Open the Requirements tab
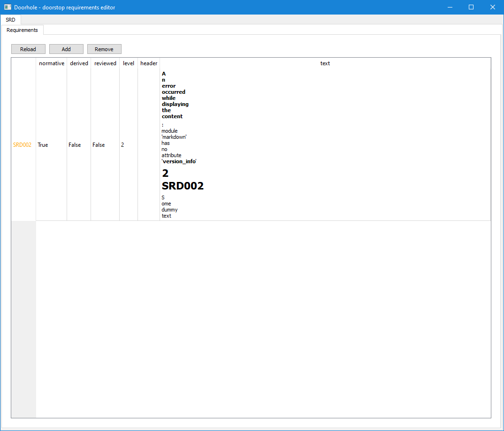Screen dimensions: 504x431 click(x=22, y=30)
